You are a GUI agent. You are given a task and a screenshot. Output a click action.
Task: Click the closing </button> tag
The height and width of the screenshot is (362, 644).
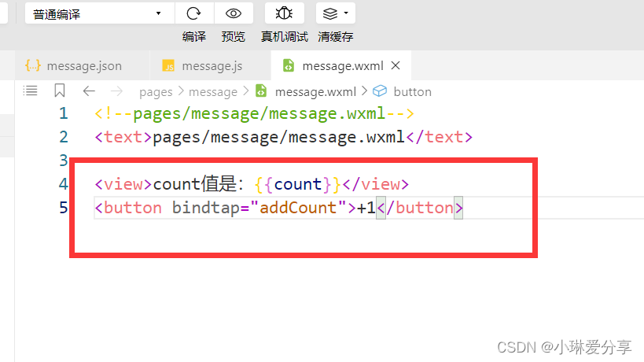pyautogui.click(x=420, y=208)
